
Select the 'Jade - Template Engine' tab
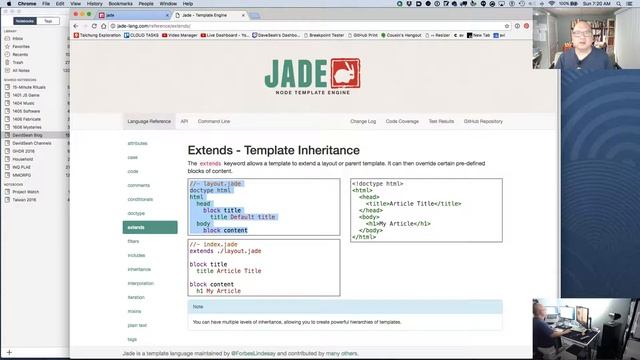pos(209,15)
